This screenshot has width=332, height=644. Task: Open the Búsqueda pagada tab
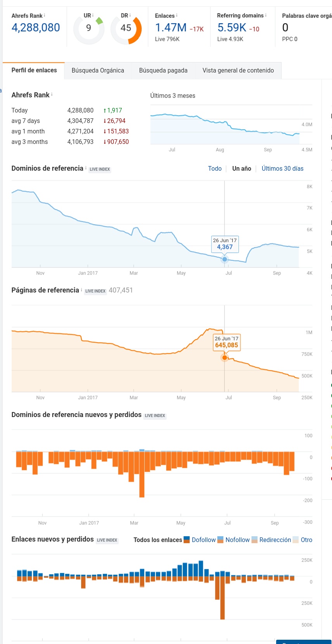(163, 71)
